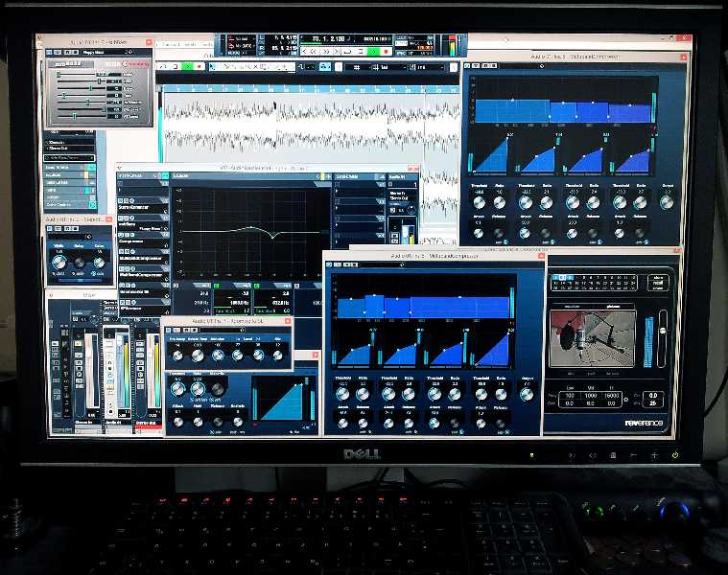Select StereoEnhancer insert slot in Channel Settings
Viewport: 728px width, 575px height.
[x=142, y=207]
